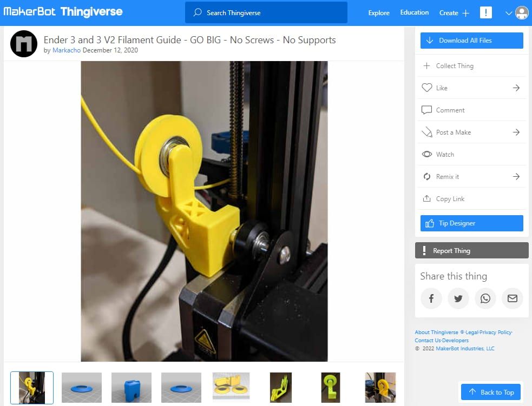
Task: Open the Comment speech bubble icon
Action: 427,110
